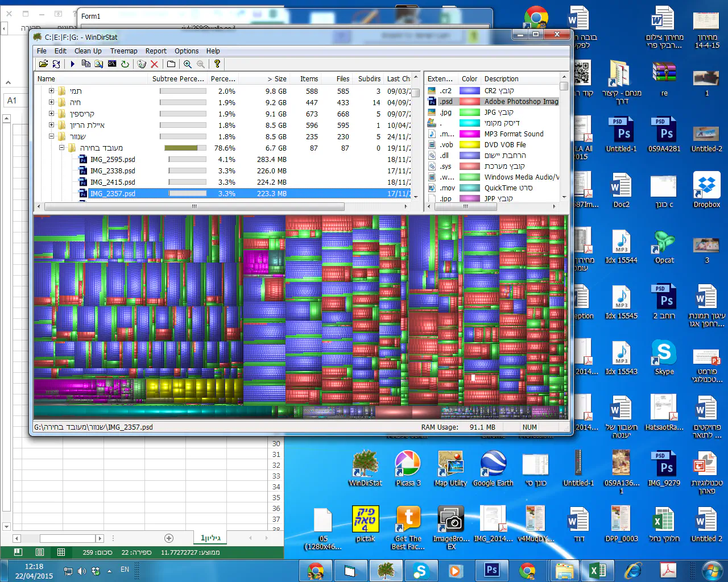The width and height of the screenshot is (728, 582).
Task: Open the Treemap menu
Action: pyautogui.click(x=123, y=51)
